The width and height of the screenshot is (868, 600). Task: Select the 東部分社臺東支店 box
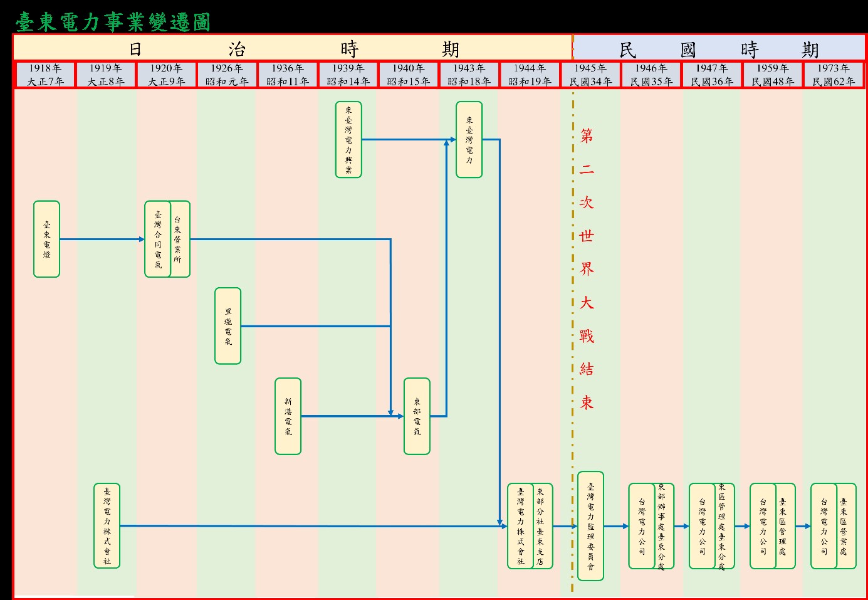(543, 525)
